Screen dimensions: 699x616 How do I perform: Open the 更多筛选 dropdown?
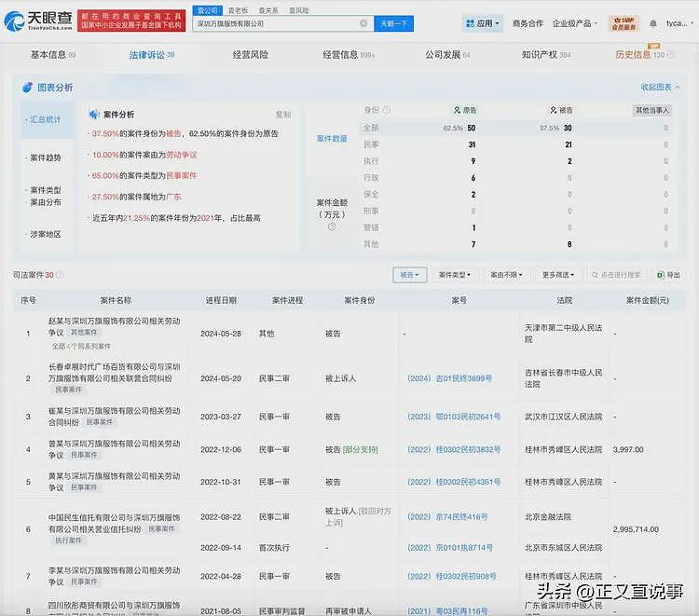click(x=558, y=275)
